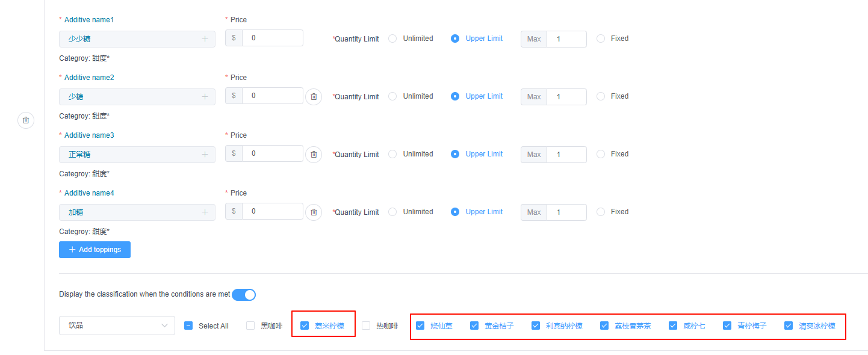The height and width of the screenshot is (355, 868).
Task: Delete the Additive name2 row with trash icon
Action: [314, 97]
